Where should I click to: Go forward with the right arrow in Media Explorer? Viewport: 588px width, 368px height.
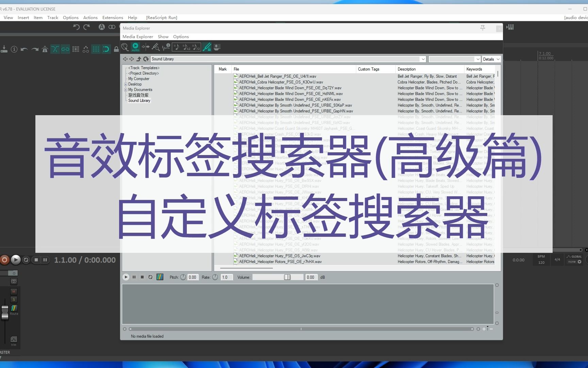tap(132, 59)
